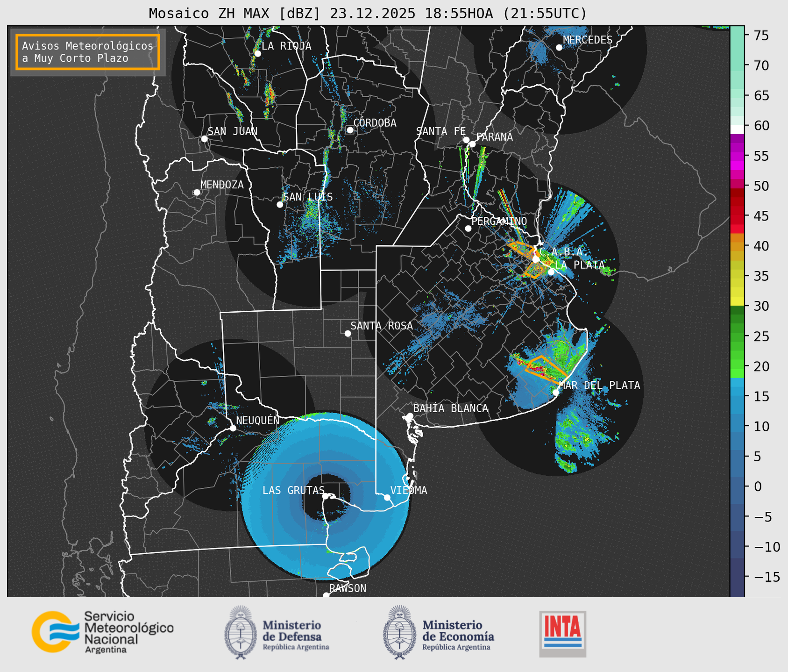Image resolution: width=788 pixels, height=672 pixels.
Task: Select the PARANÁ city marker
Action: (472, 144)
